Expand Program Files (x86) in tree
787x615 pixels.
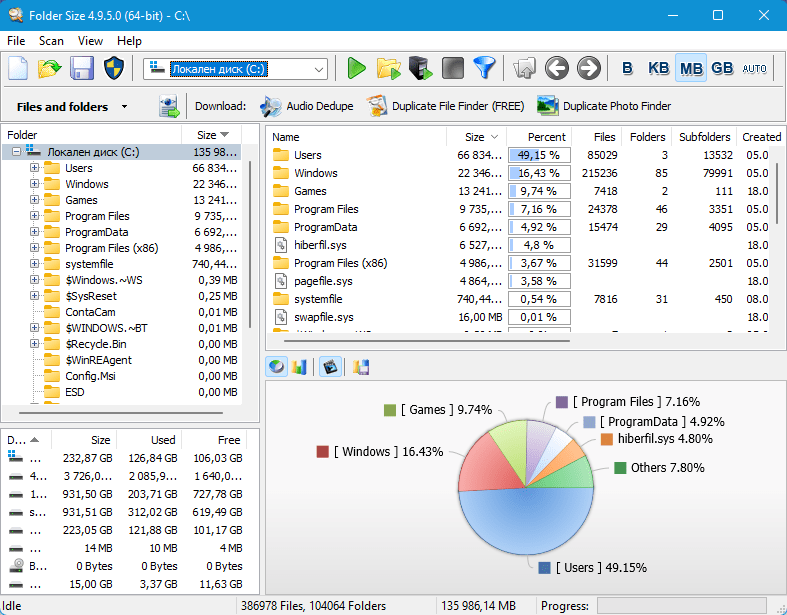[x=34, y=248]
